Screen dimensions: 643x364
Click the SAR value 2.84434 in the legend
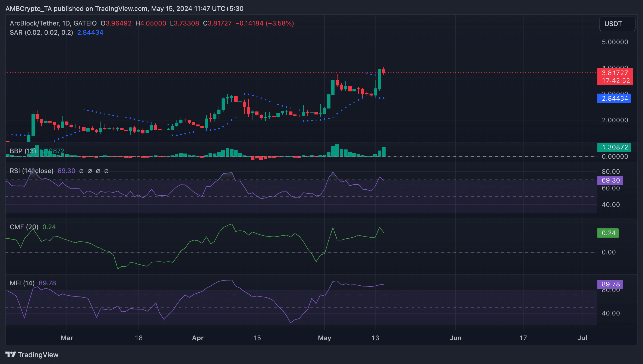pyautogui.click(x=90, y=33)
